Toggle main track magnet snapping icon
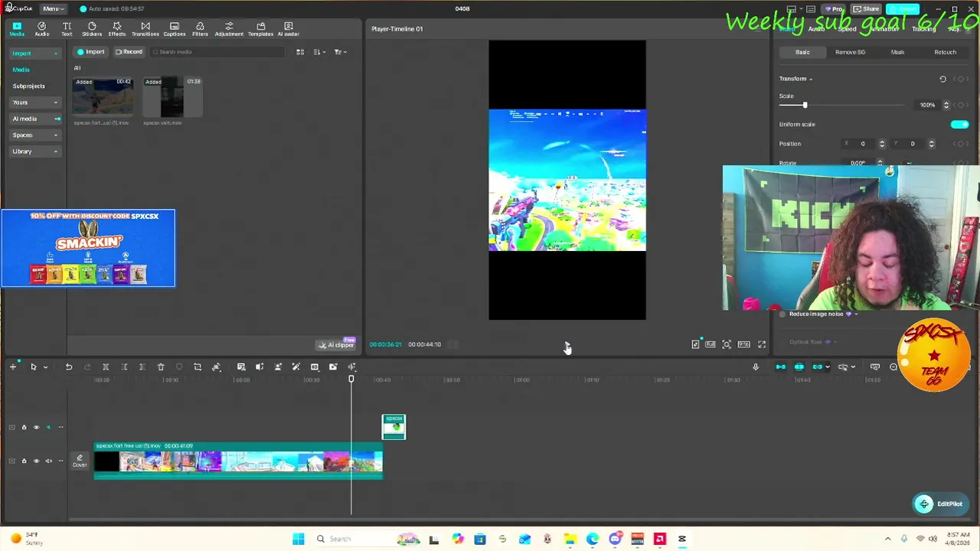The height and width of the screenshot is (551, 980). pos(780,367)
